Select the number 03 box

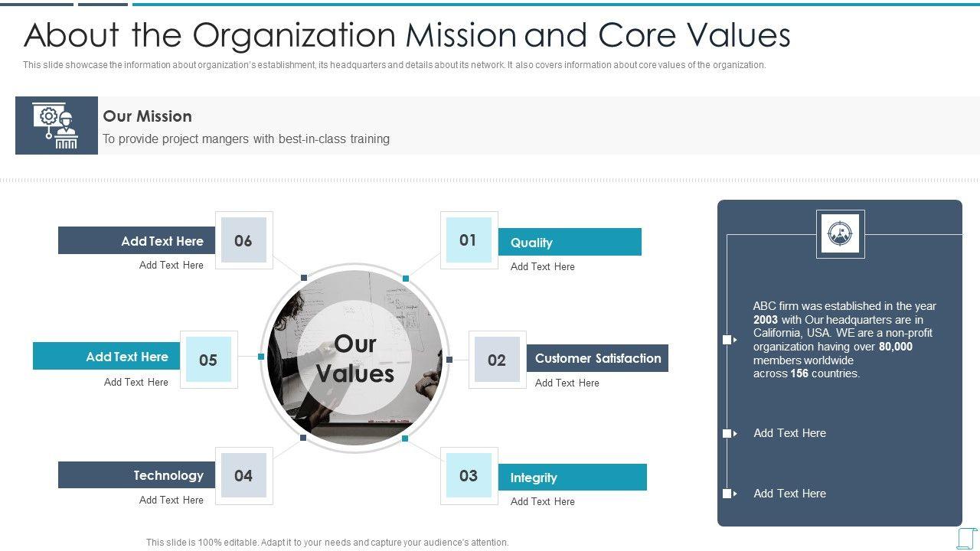[469, 476]
